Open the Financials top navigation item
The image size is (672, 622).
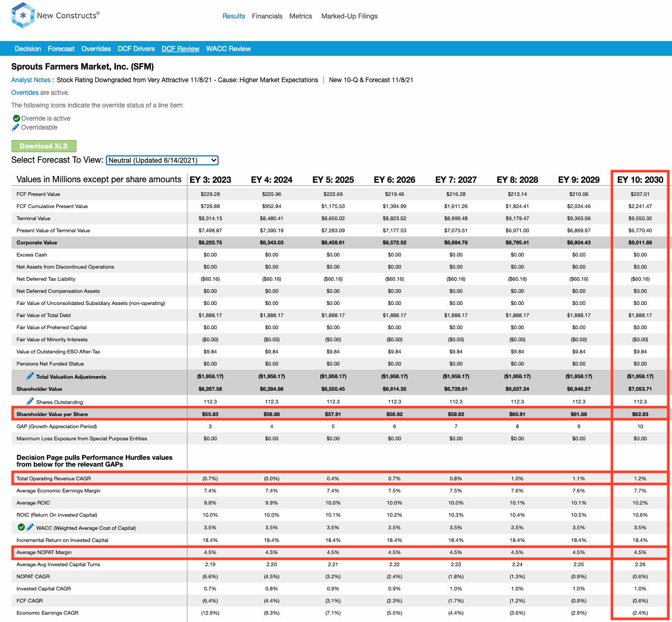(267, 16)
